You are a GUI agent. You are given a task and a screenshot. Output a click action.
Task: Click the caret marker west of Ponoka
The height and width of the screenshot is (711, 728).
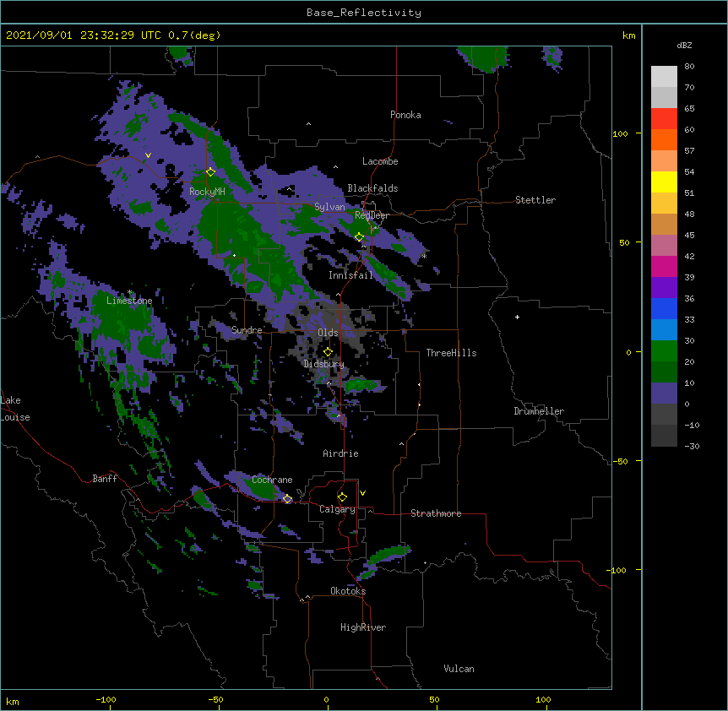(309, 124)
